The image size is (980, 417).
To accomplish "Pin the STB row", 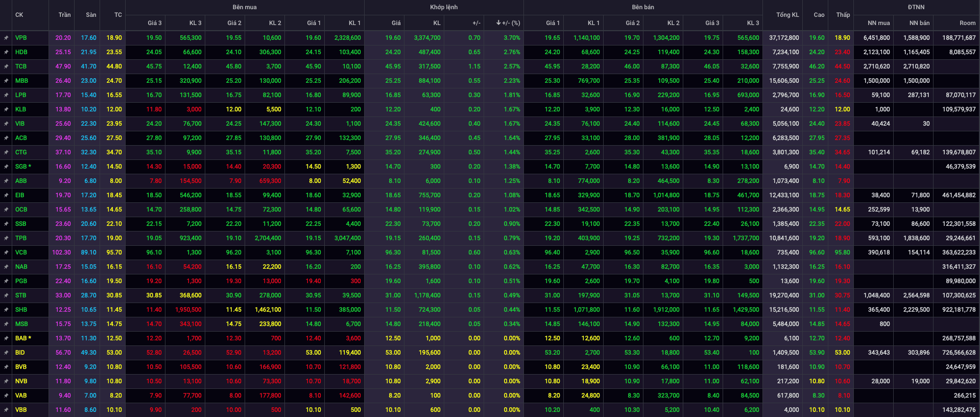I will 6,295.
